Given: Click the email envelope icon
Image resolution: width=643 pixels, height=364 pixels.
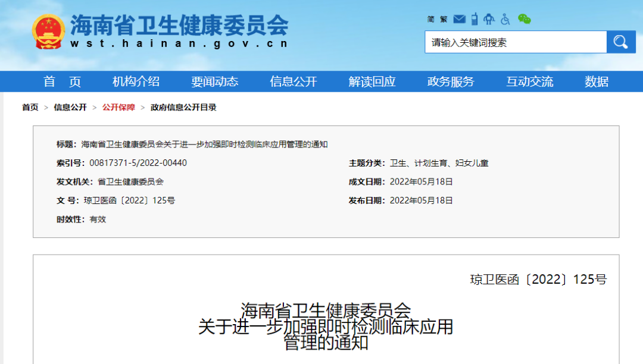Looking at the screenshot, I should tap(459, 19).
